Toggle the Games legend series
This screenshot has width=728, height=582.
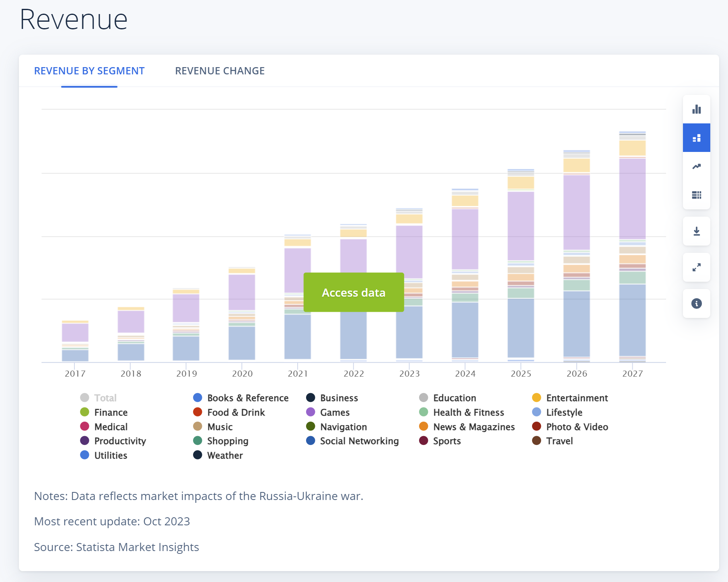point(335,412)
